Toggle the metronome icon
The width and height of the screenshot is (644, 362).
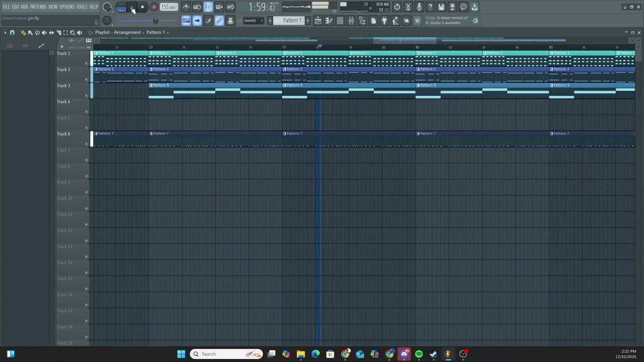(186, 7)
